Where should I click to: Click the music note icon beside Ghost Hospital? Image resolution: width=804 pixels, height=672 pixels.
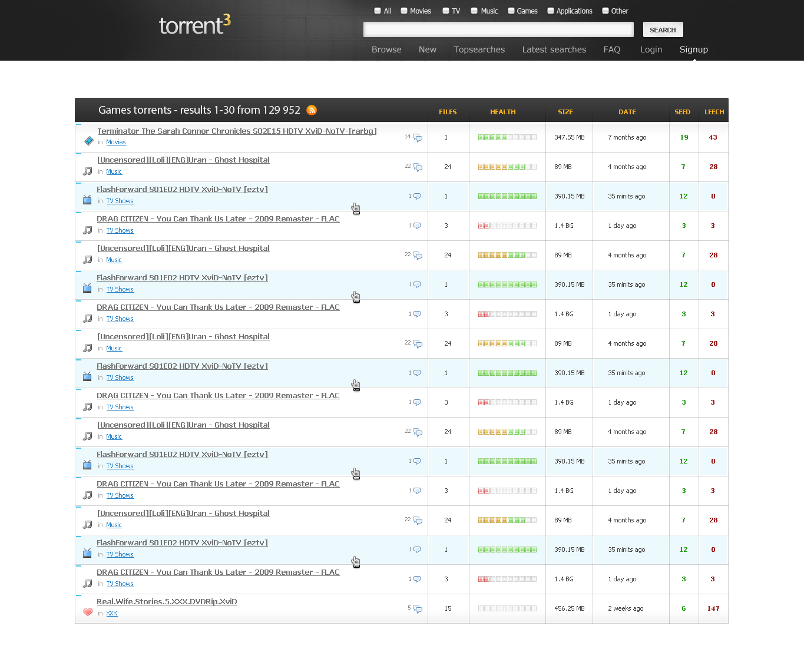(x=87, y=170)
